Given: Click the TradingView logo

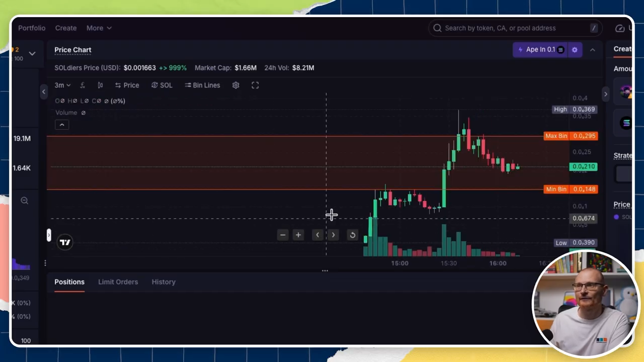Looking at the screenshot, I should 65,242.
